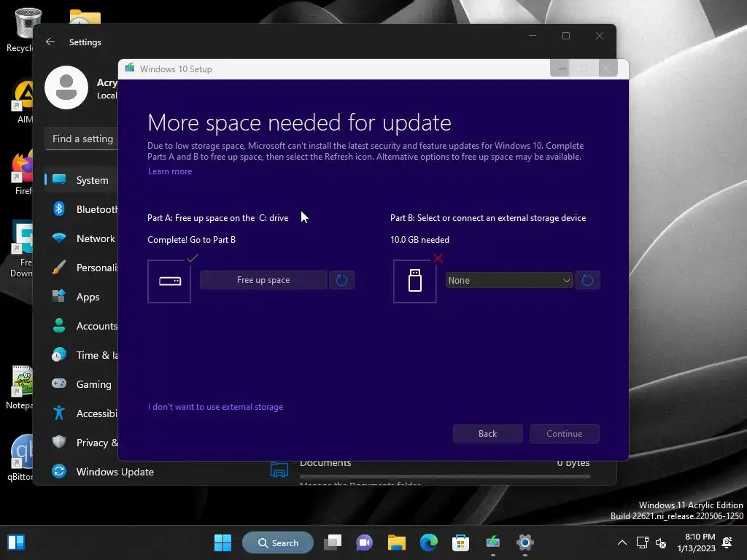This screenshot has width=747, height=560.
Task: Select System in Settings sidebar
Action: click(81, 180)
